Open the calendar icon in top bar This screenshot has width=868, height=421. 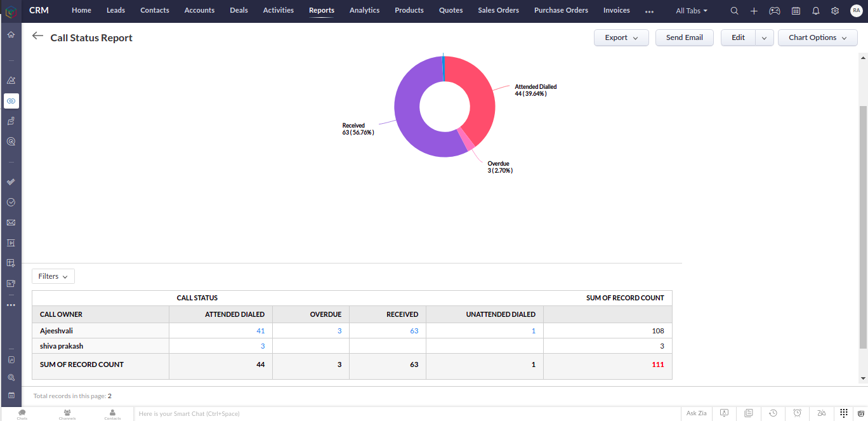[x=796, y=11]
